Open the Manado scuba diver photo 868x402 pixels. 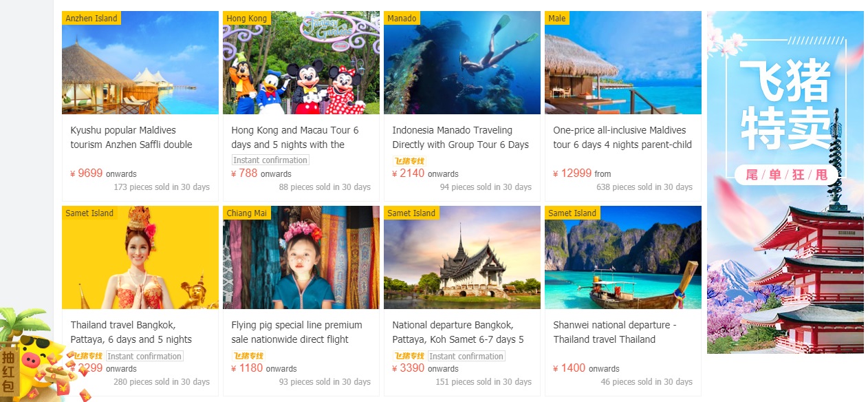click(x=462, y=63)
